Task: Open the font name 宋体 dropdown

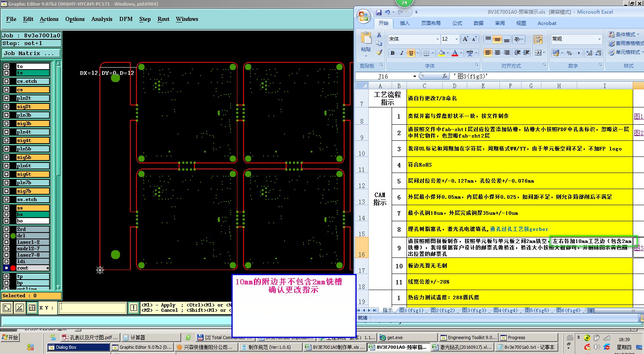Action: coord(438,39)
